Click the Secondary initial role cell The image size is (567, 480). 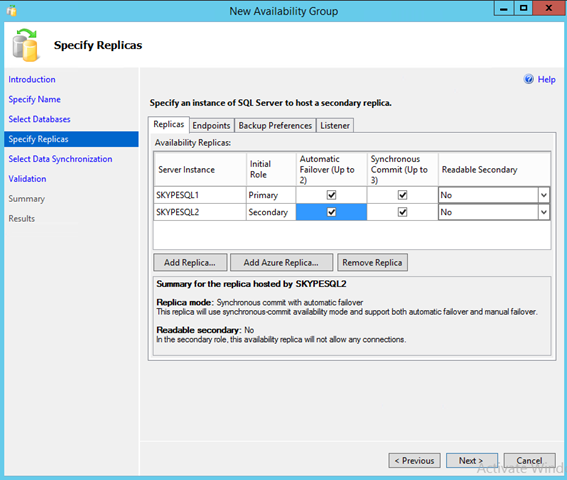point(271,212)
